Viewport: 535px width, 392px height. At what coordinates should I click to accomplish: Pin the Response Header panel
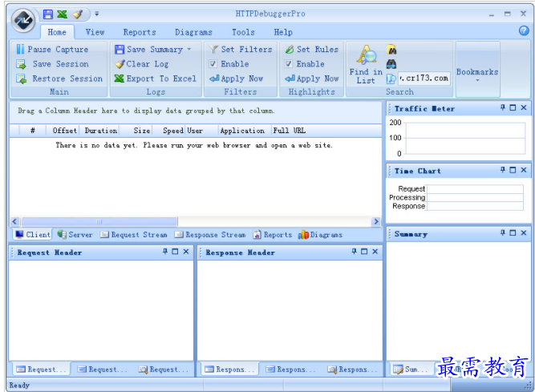[355, 252]
